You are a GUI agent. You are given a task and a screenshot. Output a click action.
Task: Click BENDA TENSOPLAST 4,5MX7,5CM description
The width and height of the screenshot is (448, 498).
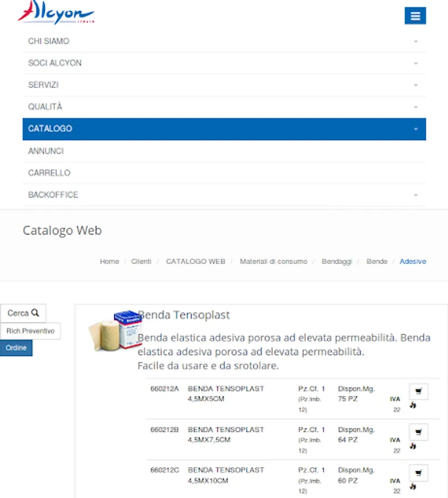(x=226, y=435)
